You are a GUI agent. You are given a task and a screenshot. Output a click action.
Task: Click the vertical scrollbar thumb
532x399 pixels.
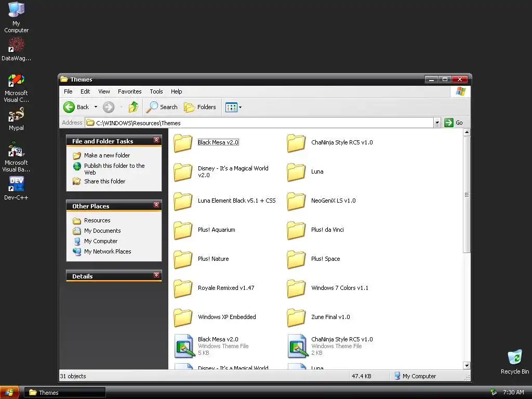pos(467,195)
